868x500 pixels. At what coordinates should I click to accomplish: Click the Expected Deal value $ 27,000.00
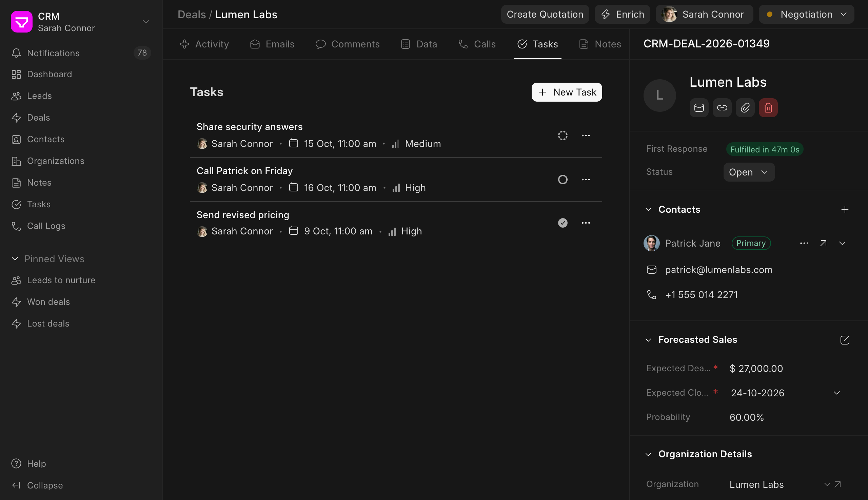coord(756,369)
